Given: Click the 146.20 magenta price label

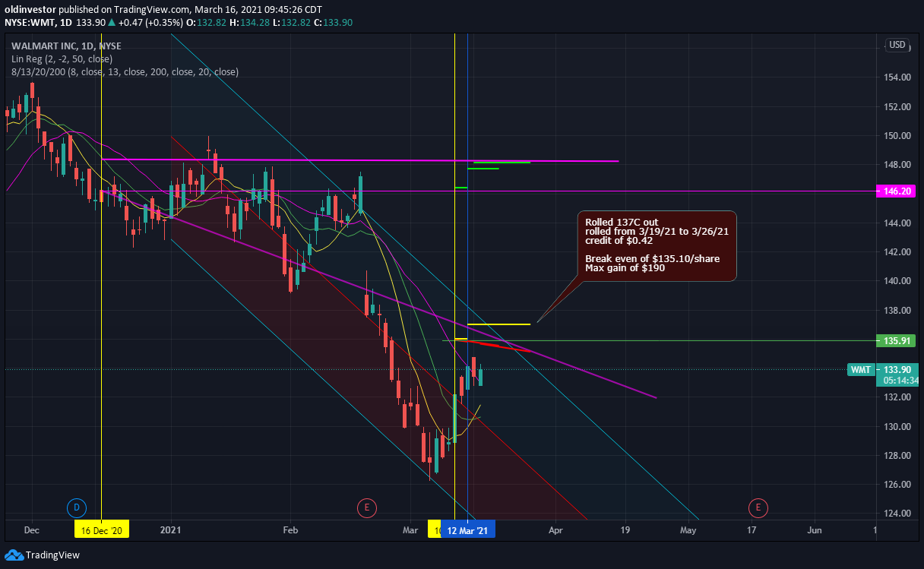Looking at the screenshot, I should tap(897, 192).
